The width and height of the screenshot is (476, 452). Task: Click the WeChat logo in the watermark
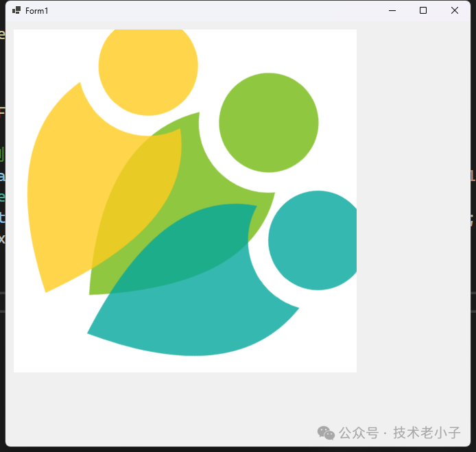point(326,433)
